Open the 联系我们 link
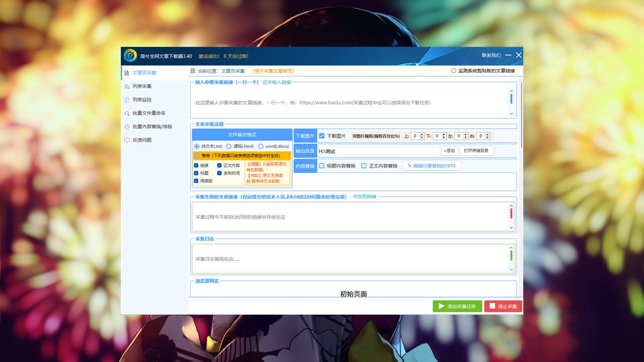The width and height of the screenshot is (644, 362). click(491, 55)
